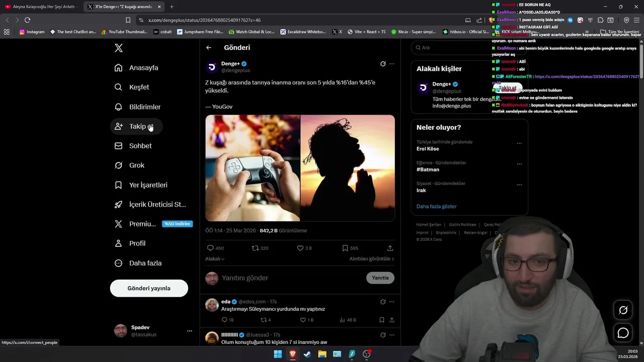
Task: Open Steam from the taskbar
Action: click(x=307, y=354)
